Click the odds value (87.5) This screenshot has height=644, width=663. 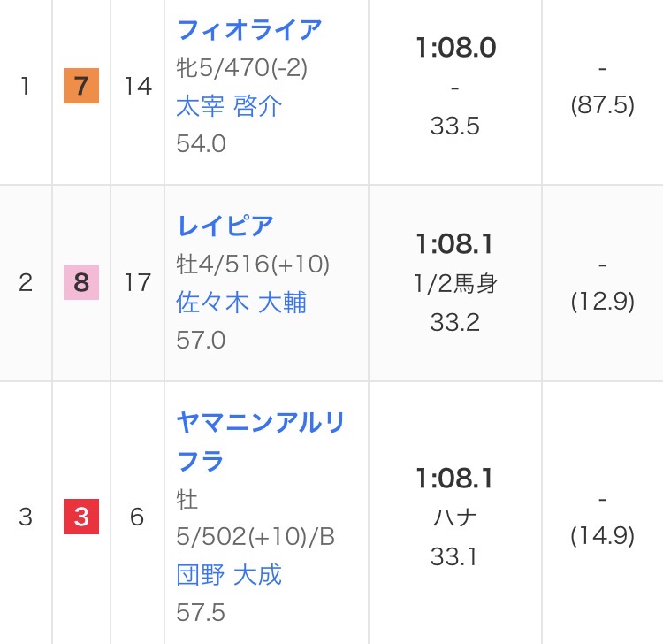(602, 106)
